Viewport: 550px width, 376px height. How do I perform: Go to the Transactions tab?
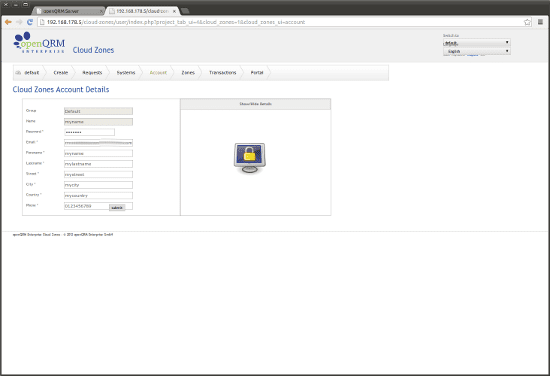pos(222,73)
